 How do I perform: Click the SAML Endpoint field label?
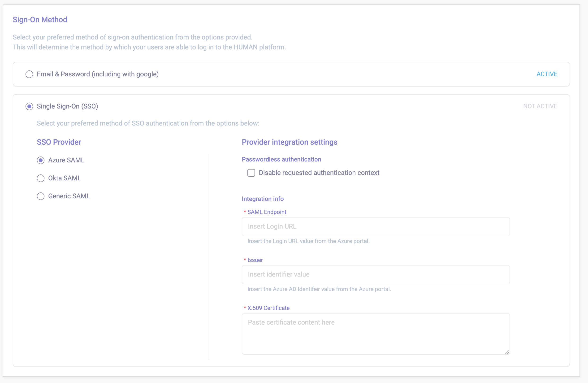coord(267,212)
